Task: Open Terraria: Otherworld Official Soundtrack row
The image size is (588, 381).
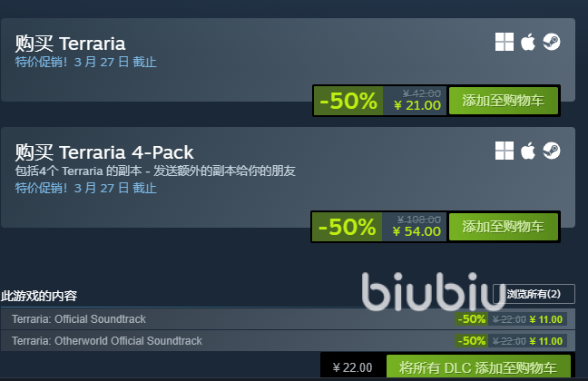Action: point(288,341)
